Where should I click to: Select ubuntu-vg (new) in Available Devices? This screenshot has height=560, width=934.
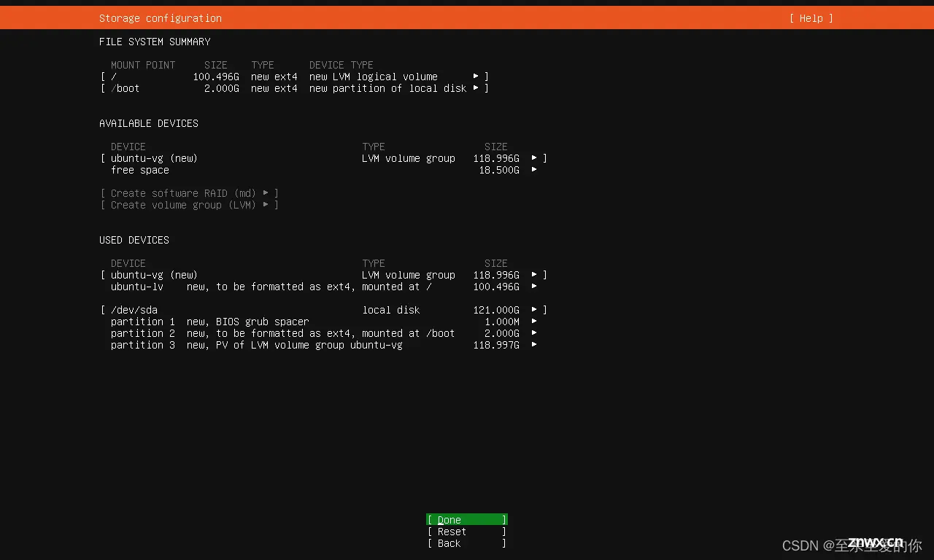click(324, 158)
